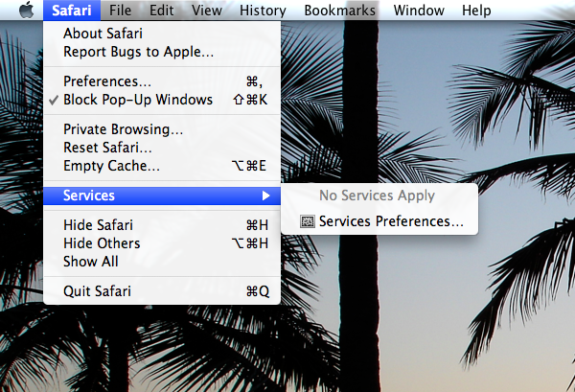The image size is (575, 392).
Task: Click the text Services Preferences… in submenu
Action: click(x=391, y=221)
